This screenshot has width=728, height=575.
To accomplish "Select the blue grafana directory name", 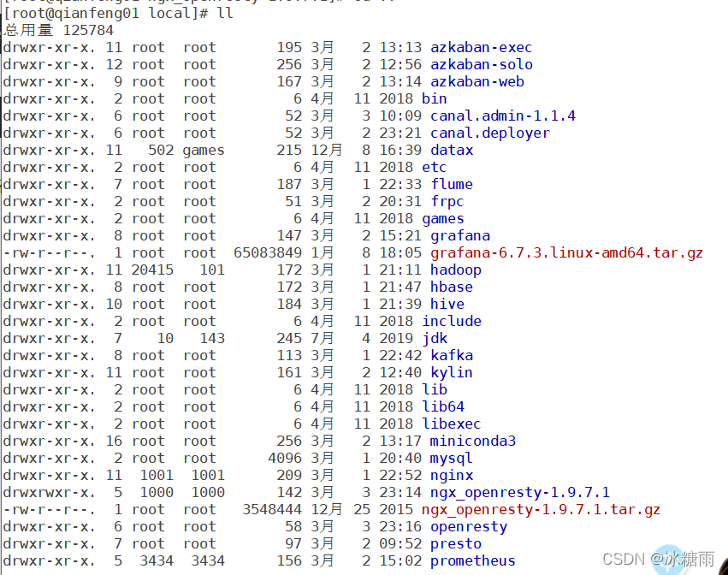I will pos(460,236).
